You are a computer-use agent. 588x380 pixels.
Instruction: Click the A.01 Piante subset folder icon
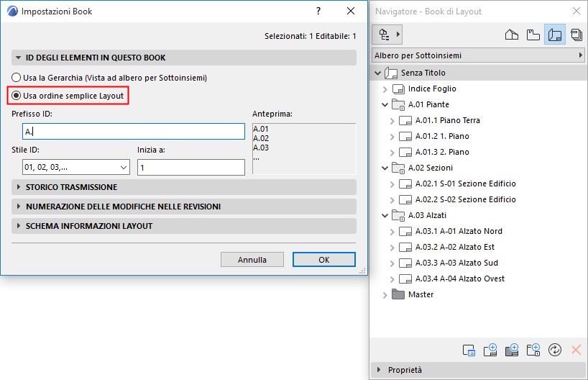click(x=398, y=104)
